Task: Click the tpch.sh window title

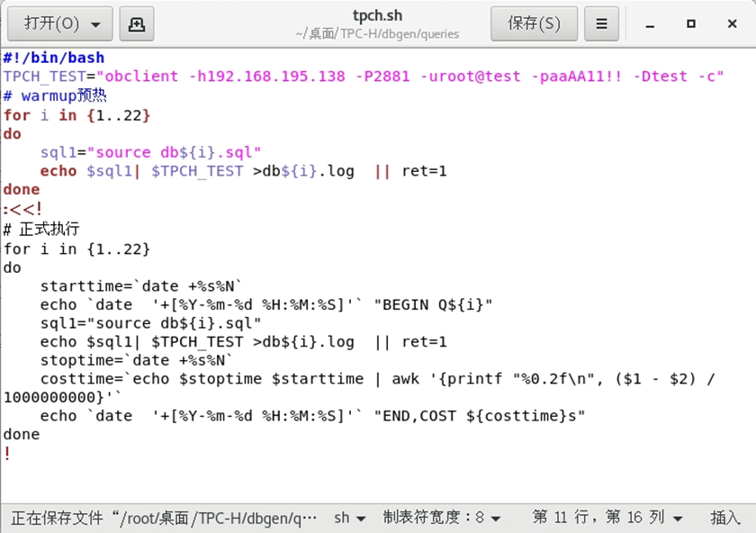Action: (x=377, y=15)
